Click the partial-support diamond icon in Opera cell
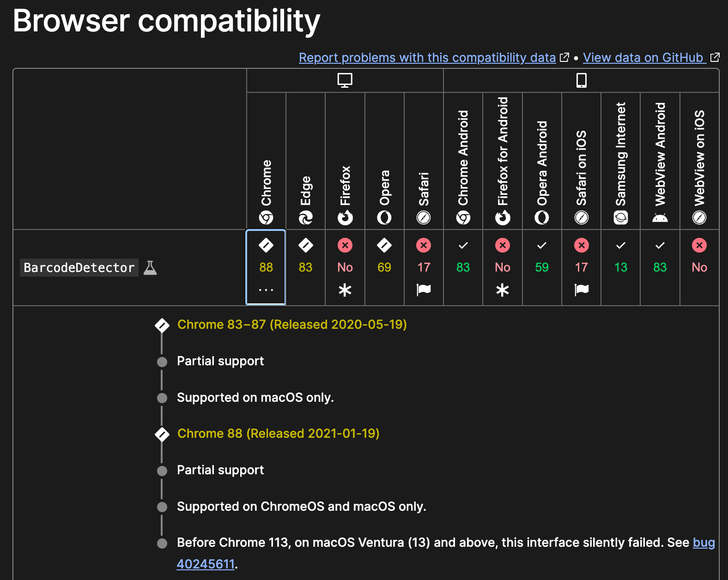 (384, 245)
